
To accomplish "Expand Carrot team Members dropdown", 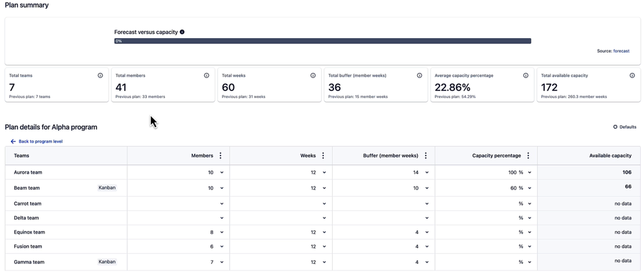I will pos(222,203).
